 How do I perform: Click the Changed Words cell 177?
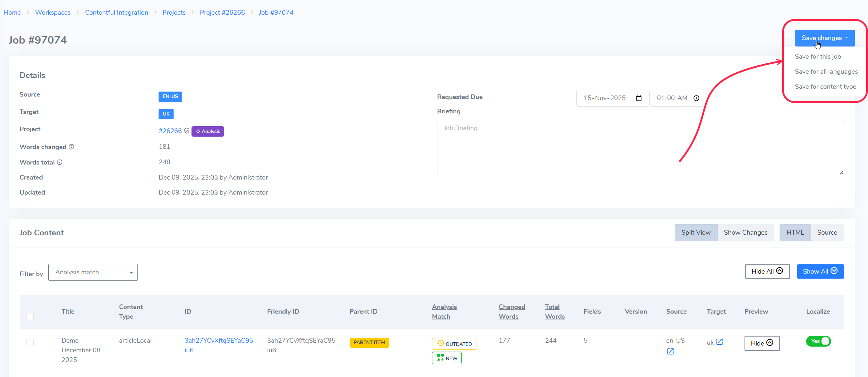[x=504, y=341]
